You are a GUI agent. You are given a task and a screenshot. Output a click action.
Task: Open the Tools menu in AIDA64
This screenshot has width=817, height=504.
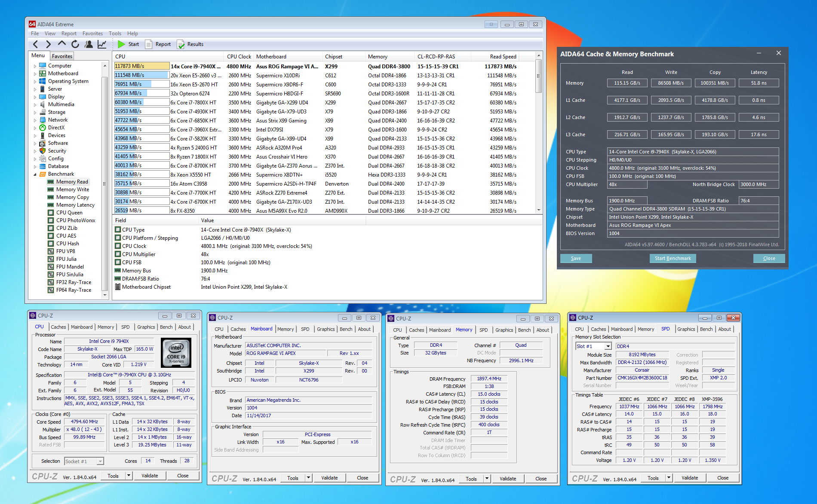coord(115,34)
